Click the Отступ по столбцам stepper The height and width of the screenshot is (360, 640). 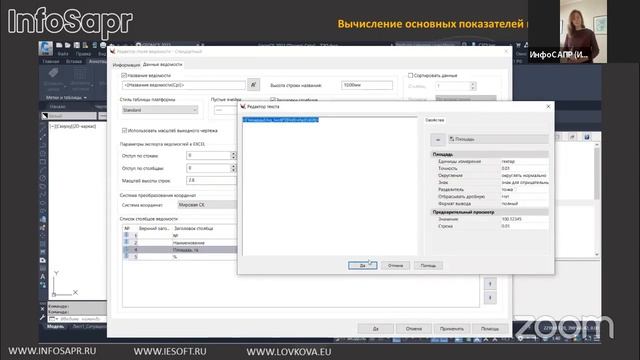click(233, 168)
